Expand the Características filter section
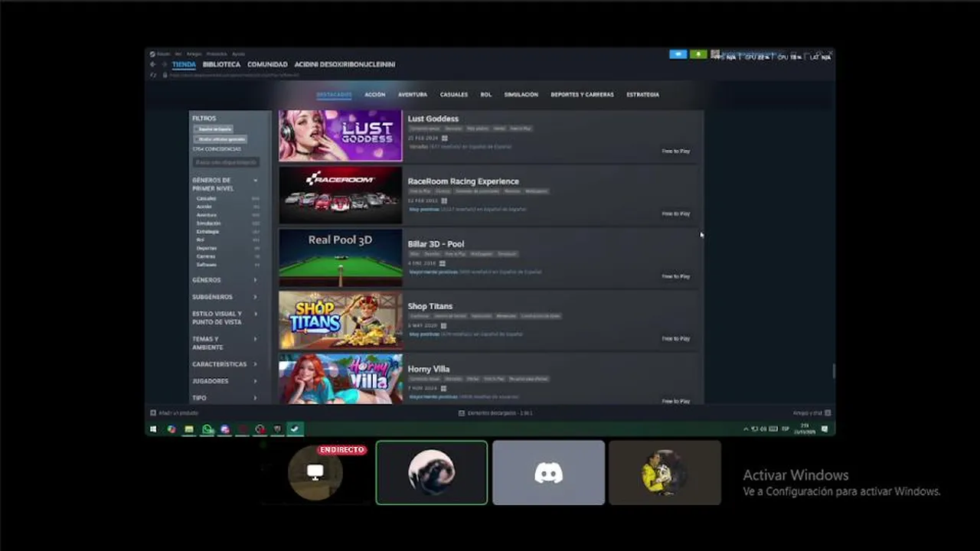Image resolution: width=980 pixels, height=551 pixels. pyautogui.click(x=255, y=364)
